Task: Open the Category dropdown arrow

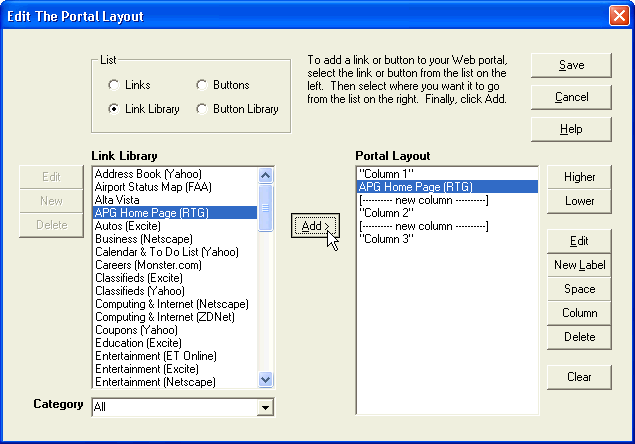Action: pos(265,407)
